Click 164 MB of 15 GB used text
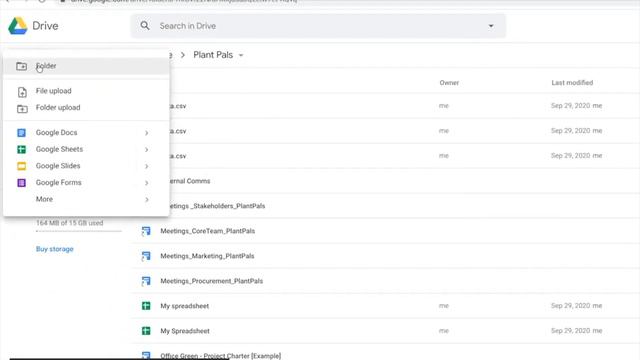 [69, 223]
